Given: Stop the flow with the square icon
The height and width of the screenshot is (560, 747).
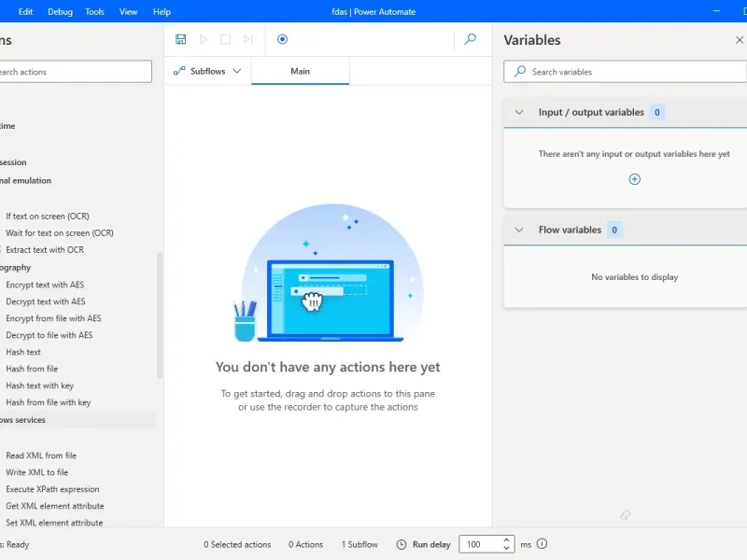Looking at the screenshot, I should 225,39.
